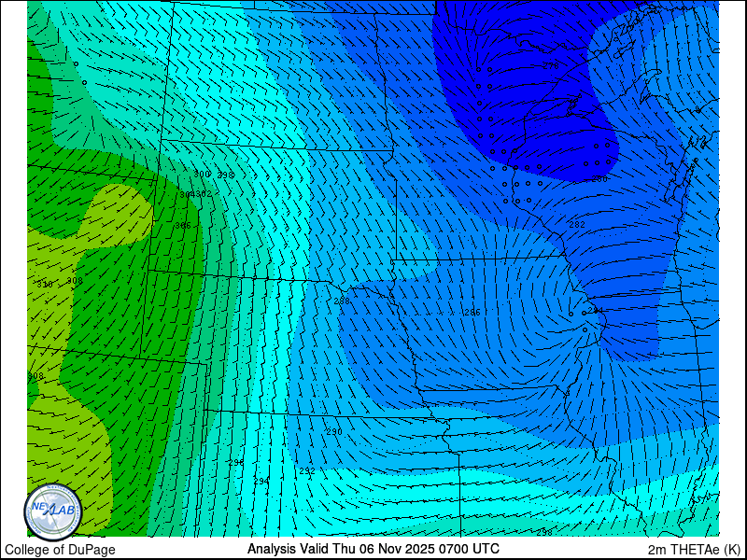Screen dimensions: 747x560
Task: Click the College of DuPage label
Action: pos(60,550)
